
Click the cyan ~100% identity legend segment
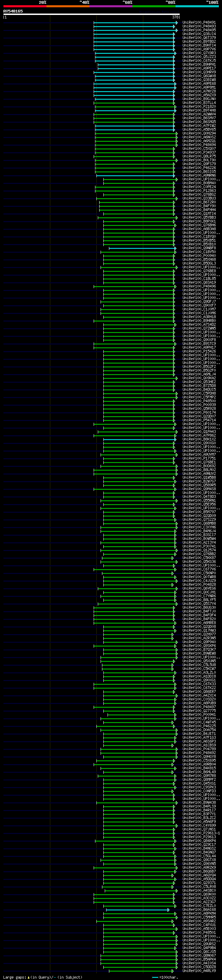click(197, 7)
